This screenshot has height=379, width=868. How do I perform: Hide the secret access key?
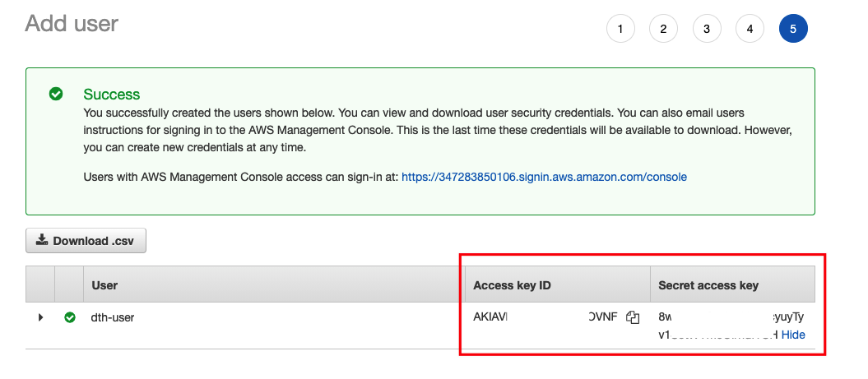pyautogui.click(x=793, y=335)
